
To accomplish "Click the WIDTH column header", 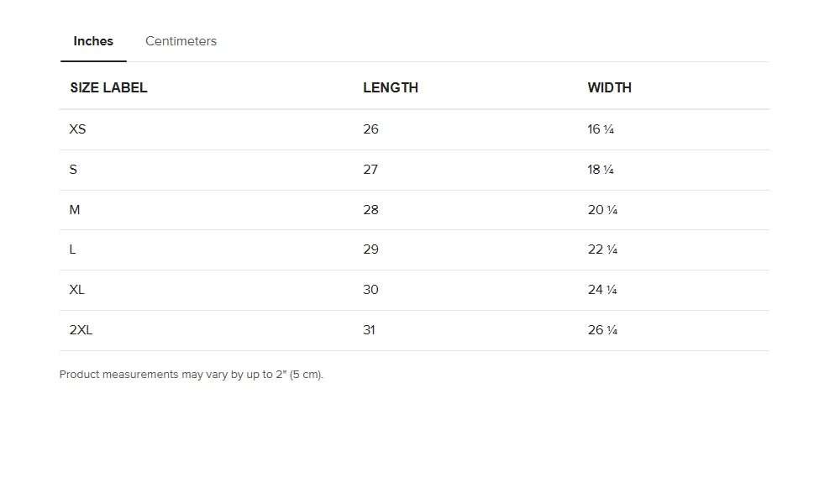I will click(610, 88).
